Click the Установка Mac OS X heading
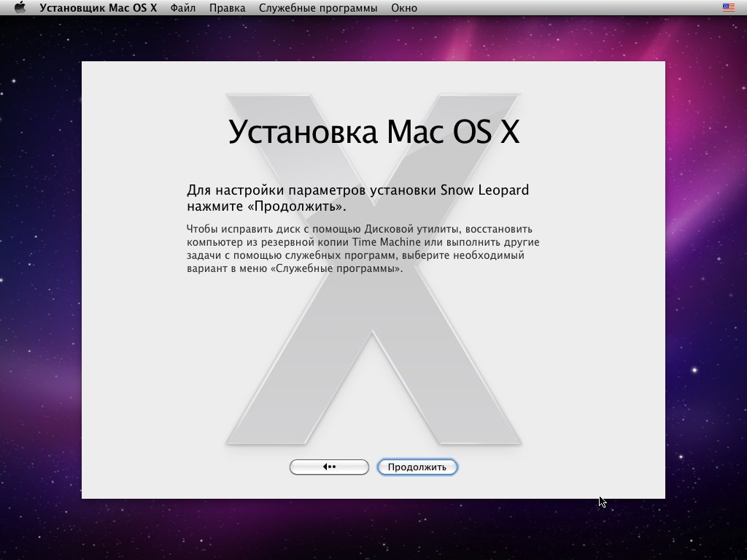This screenshot has width=747, height=560. coord(373,133)
